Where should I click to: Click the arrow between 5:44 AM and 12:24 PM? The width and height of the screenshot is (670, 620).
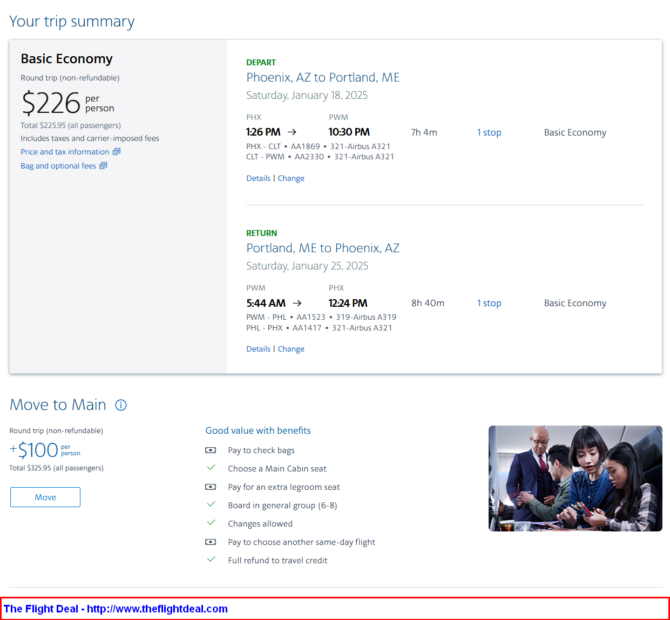tap(297, 303)
